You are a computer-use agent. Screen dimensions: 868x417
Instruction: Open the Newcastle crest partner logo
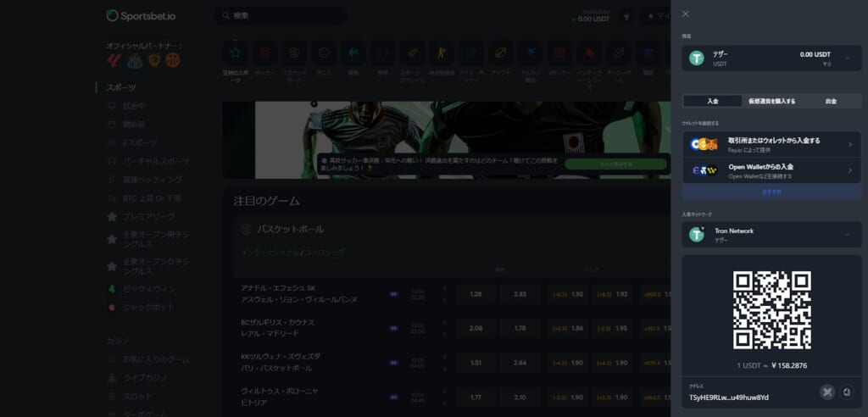[x=135, y=60]
